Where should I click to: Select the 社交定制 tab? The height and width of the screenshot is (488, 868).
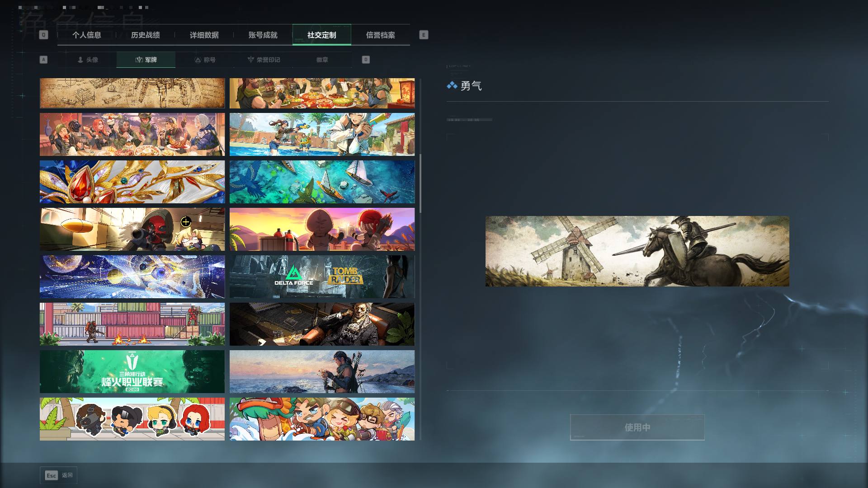(322, 35)
